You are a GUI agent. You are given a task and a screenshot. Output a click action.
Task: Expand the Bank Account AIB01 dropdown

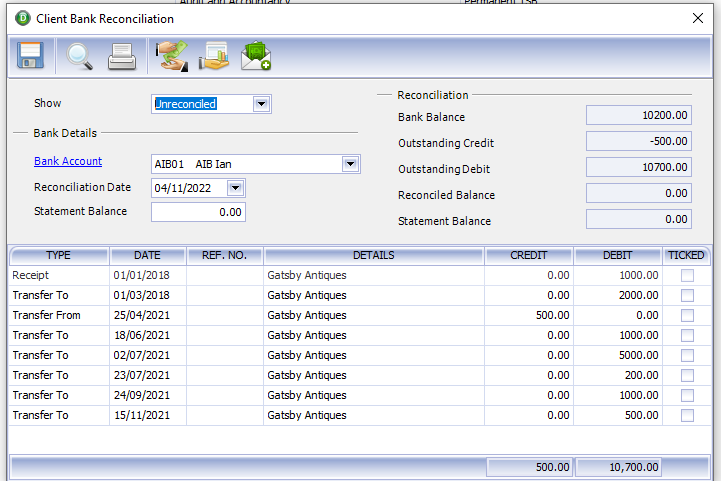coord(350,164)
